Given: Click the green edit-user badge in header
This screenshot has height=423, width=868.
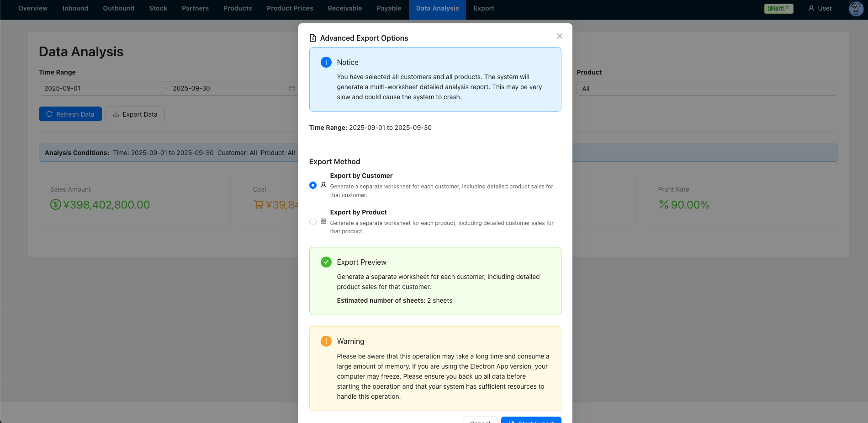Looking at the screenshot, I should (x=778, y=8).
